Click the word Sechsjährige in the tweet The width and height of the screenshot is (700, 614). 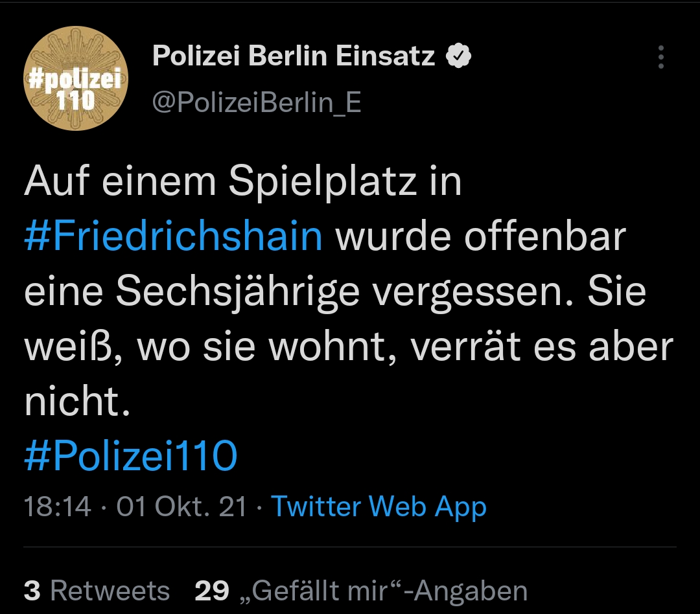pyautogui.click(x=239, y=293)
